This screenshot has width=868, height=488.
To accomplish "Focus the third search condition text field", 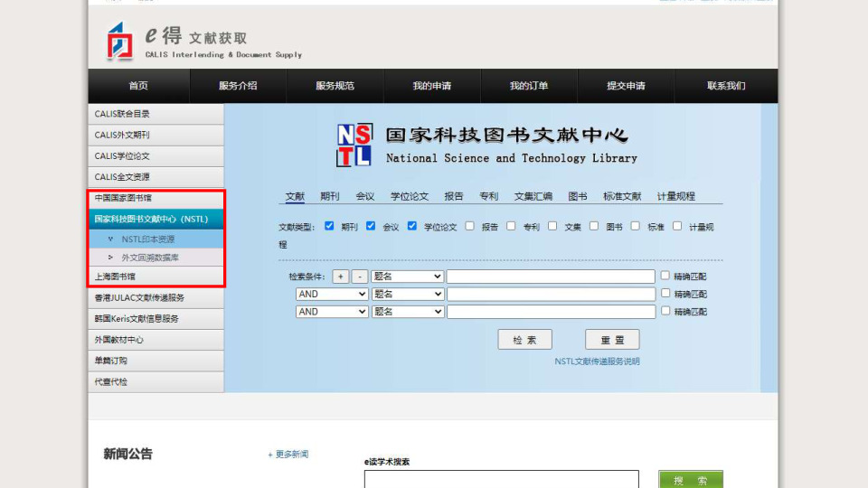I will pos(551,312).
